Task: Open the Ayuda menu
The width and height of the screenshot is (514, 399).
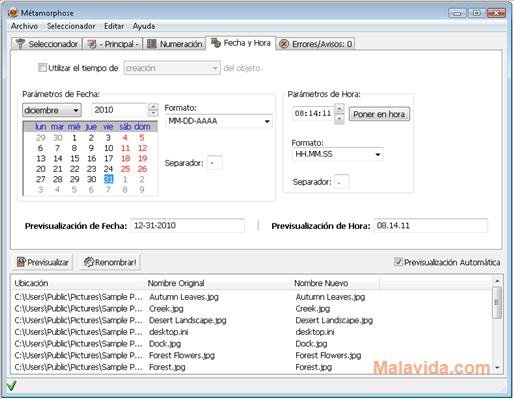Action: tap(144, 26)
